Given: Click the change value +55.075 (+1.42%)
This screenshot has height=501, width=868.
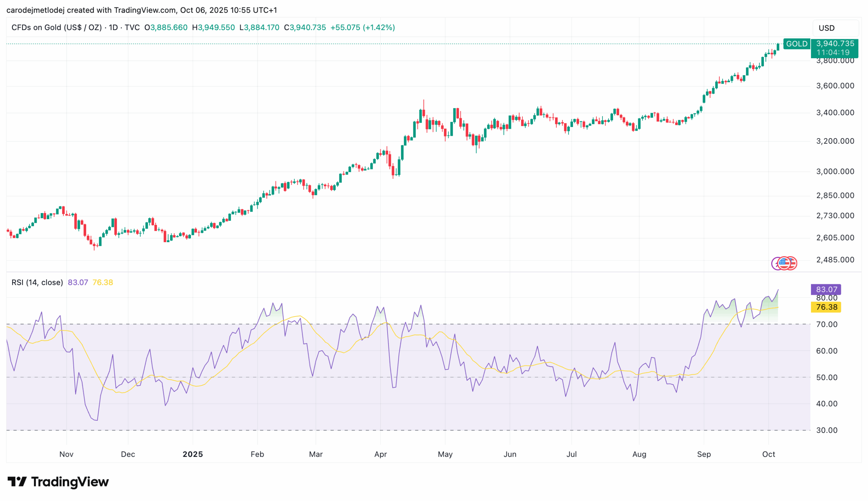Looking at the screenshot, I should coord(362,27).
